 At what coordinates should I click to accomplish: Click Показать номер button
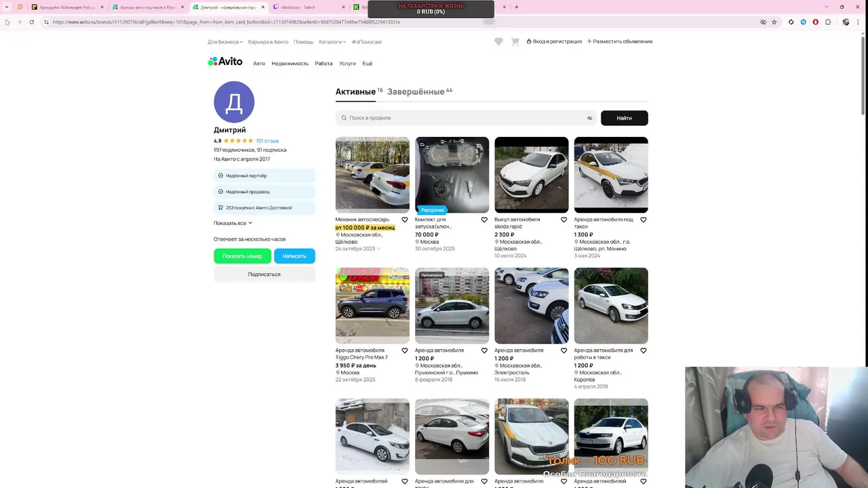(242, 256)
